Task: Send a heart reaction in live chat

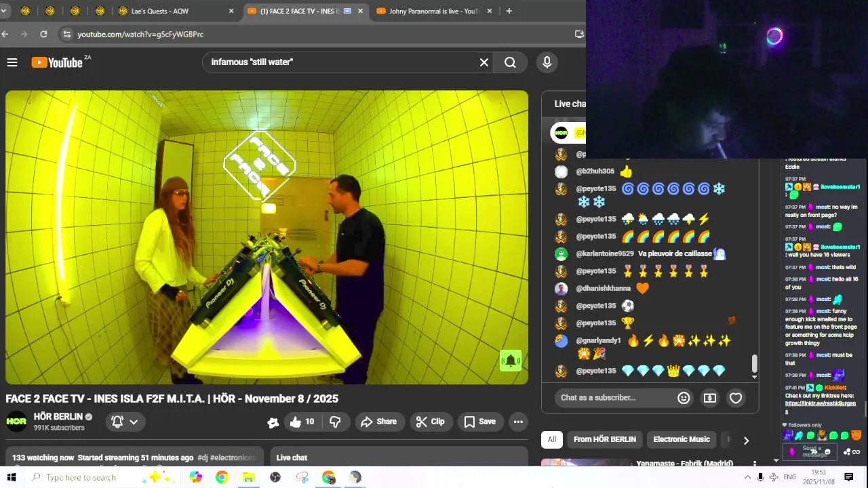Action: click(736, 398)
